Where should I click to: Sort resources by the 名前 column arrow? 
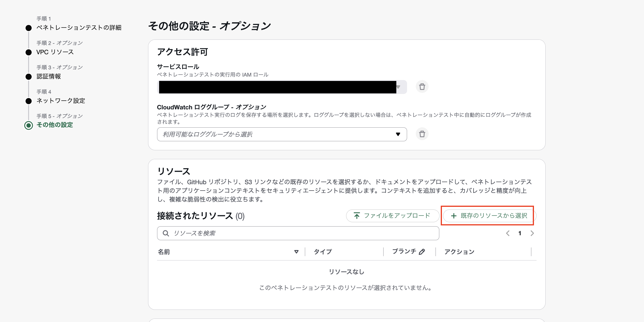point(296,252)
